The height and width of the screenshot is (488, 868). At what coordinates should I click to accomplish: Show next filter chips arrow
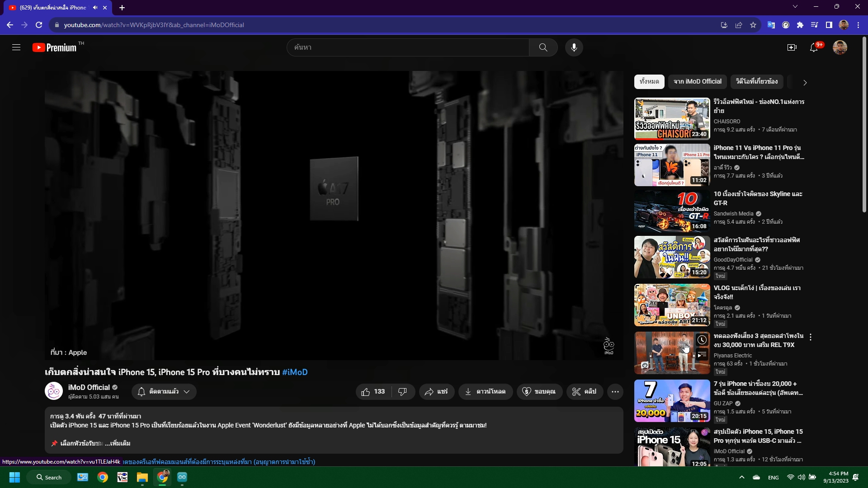coord(805,82)
